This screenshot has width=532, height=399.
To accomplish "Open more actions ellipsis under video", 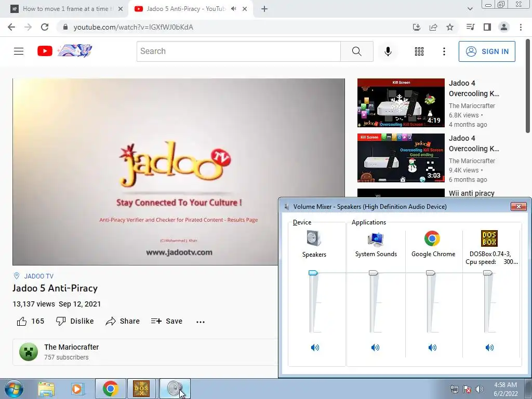I will pos(201,322).
